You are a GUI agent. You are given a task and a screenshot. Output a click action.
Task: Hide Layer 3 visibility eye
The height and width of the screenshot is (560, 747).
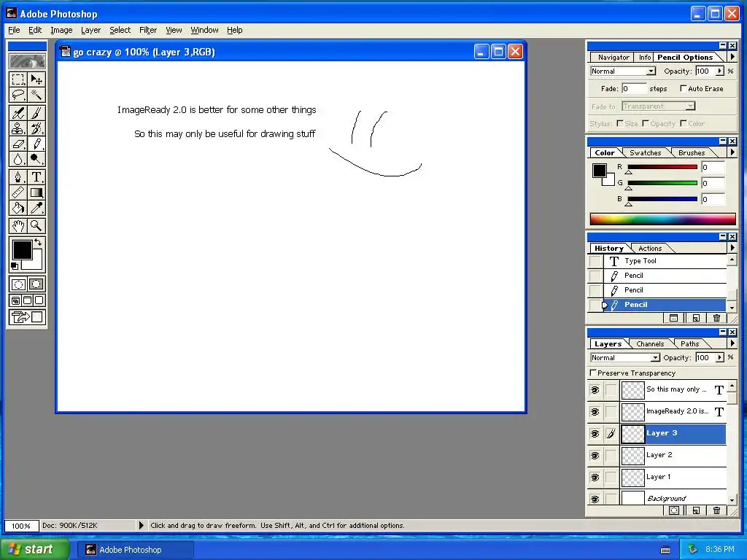click(x=595, y=433)
